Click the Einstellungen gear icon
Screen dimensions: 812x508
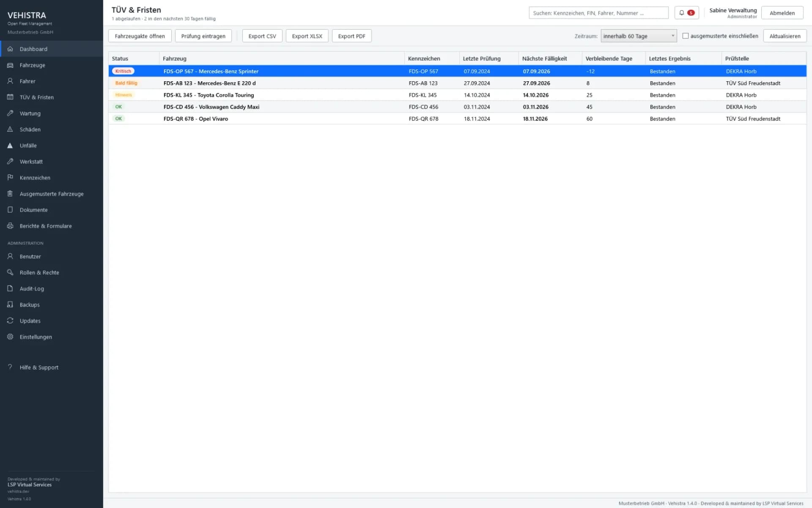point(10,337)
